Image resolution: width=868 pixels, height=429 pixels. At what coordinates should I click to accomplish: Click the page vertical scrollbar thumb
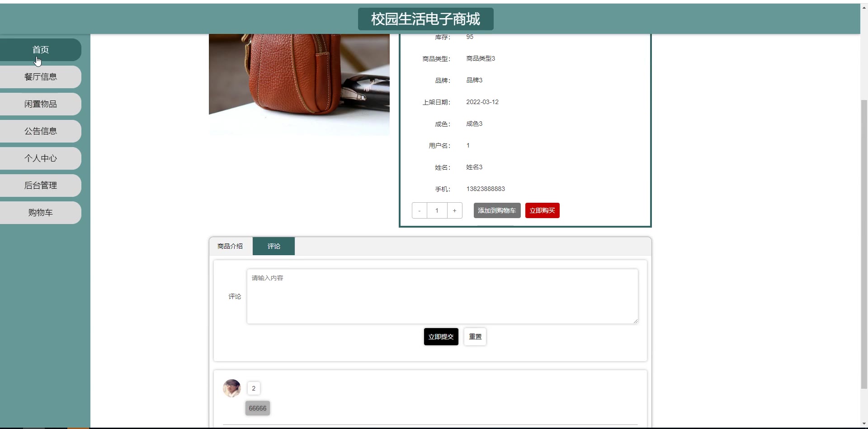click(864, 244)
